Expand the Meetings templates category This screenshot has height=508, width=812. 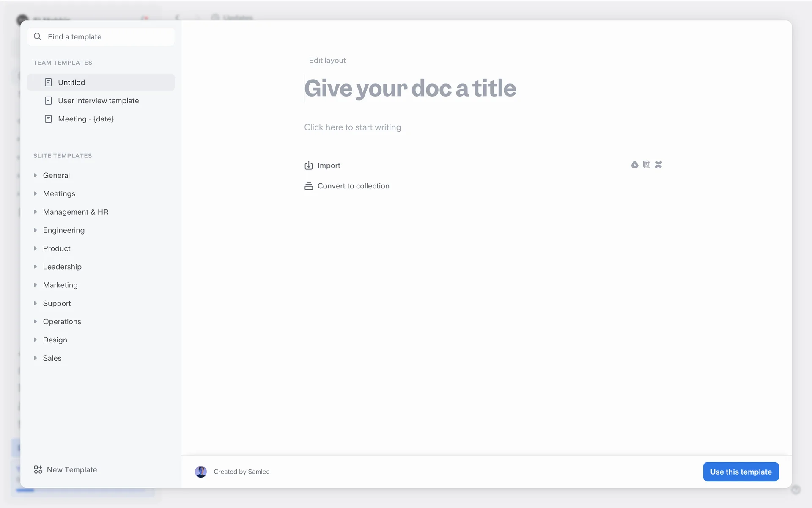tap(36, 193)
